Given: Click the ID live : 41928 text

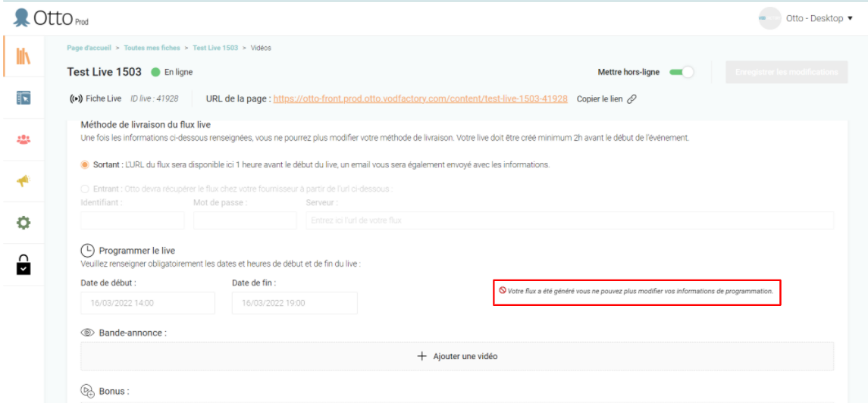Looking at the screenshot, I should 155,99.
